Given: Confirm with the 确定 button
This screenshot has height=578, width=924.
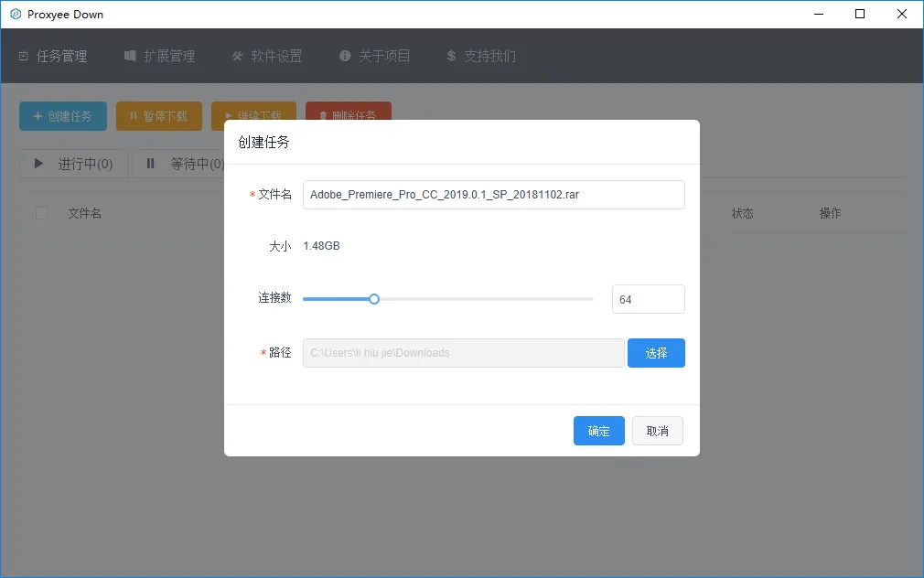Looking at the screenshot, I should coord(598,431).
